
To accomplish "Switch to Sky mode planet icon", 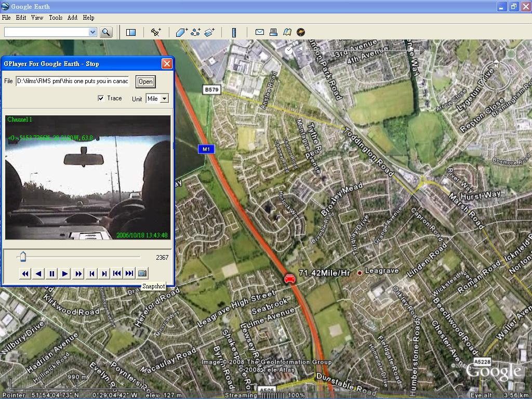I will [x=301, y=32].
